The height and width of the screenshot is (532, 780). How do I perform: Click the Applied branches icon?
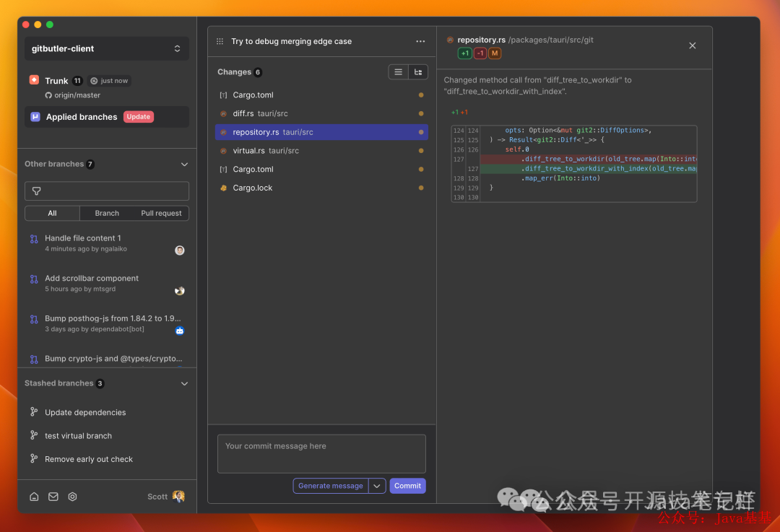tap(35, 117)
